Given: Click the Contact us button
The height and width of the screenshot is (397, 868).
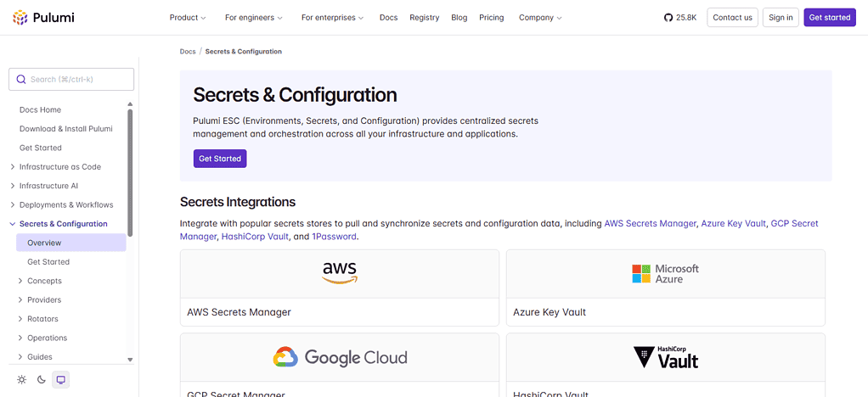Looking at the screenshot, I should point(732,18).
